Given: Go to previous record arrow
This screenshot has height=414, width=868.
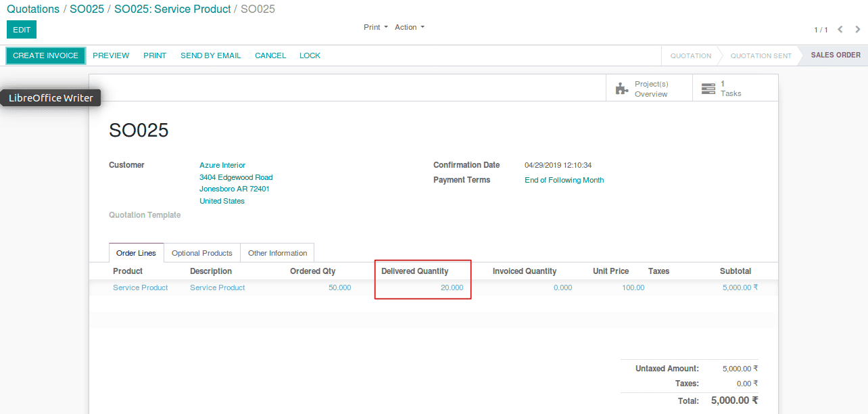Looking at the screenshot, I should point(840,30).
